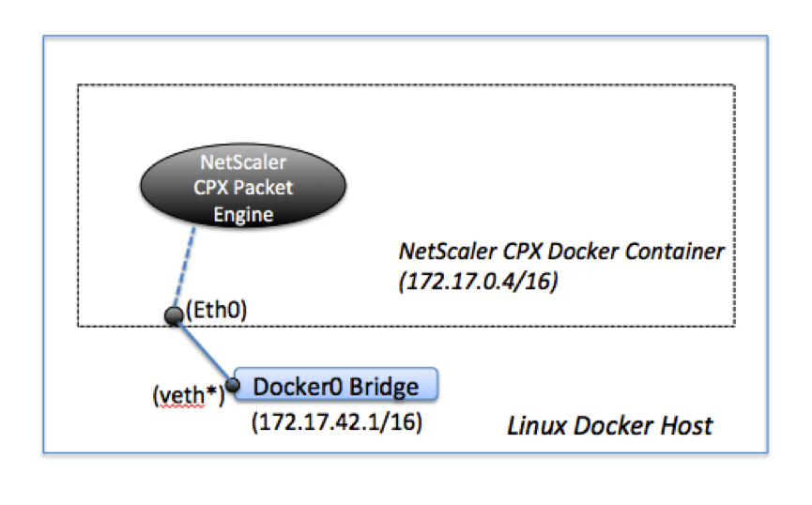
Task: Select the veth* endpoint dot
Action: (x=231, y=385)
